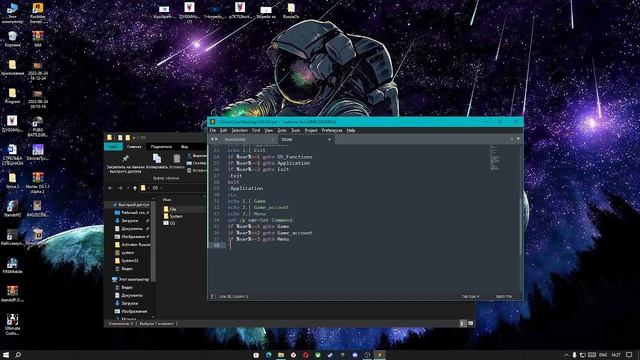Select the File folder in Explorer list

tap(173, 209)
